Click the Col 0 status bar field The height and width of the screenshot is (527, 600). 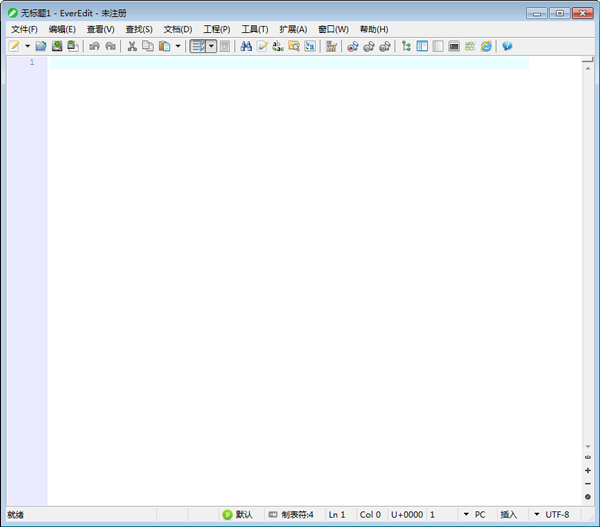(x=370, y=515)
